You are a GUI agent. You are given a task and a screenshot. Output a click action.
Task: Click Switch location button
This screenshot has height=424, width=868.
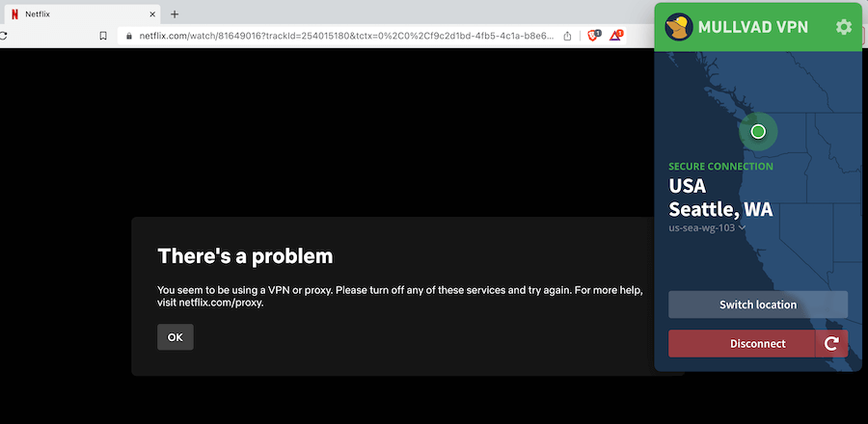point(758,305)
